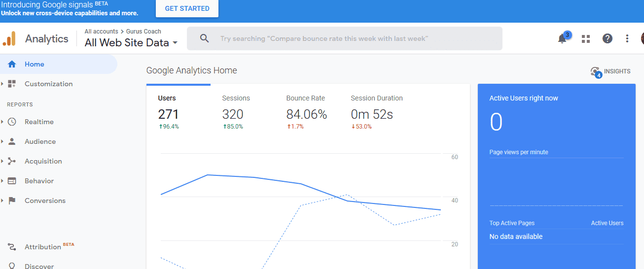The width and height of the screenshot is (644, 269).
Task: Click the Gurus Coach breadcrumb
Action: coord(143,32)
